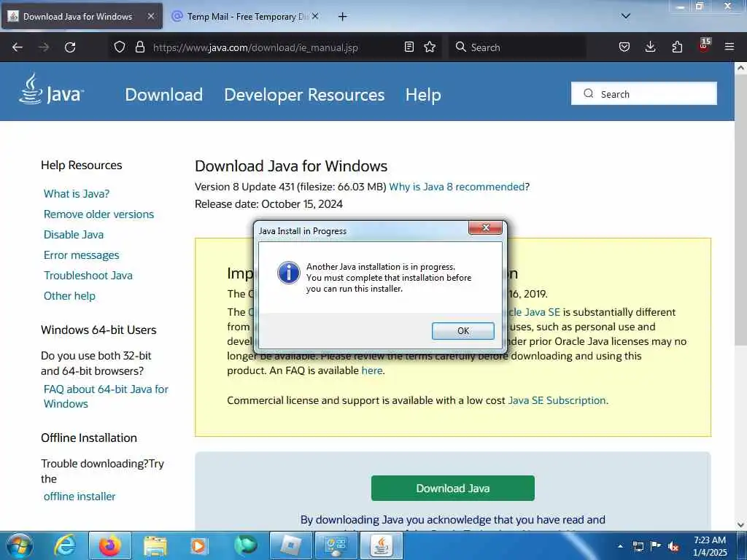Image resolution: width=747 pixels, height=560 pixels.
Task: Click OK in Java Install dialog
Action: click(x=462, y=330)
